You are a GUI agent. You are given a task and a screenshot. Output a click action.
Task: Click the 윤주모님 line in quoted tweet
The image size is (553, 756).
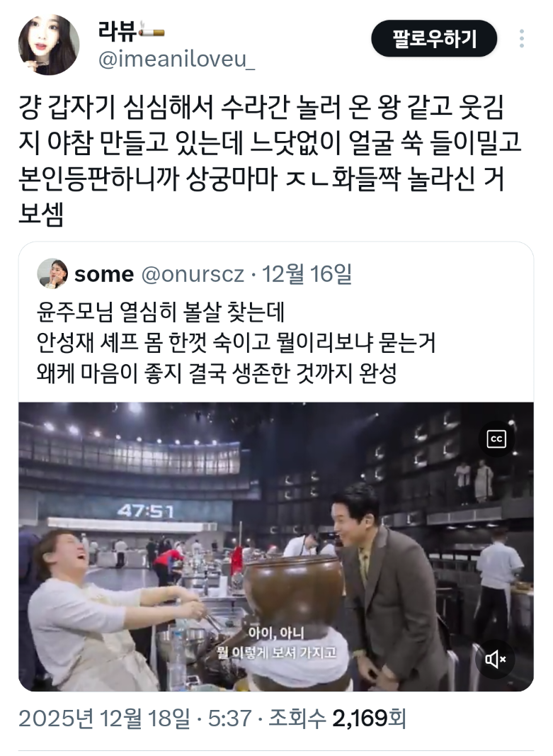coord(161,312)
